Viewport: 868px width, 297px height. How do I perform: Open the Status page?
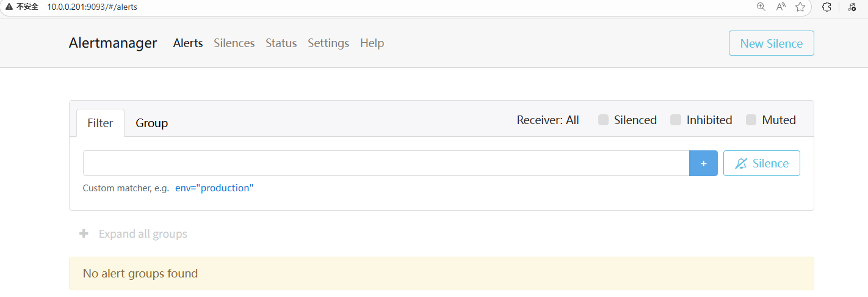coord(281,43)
